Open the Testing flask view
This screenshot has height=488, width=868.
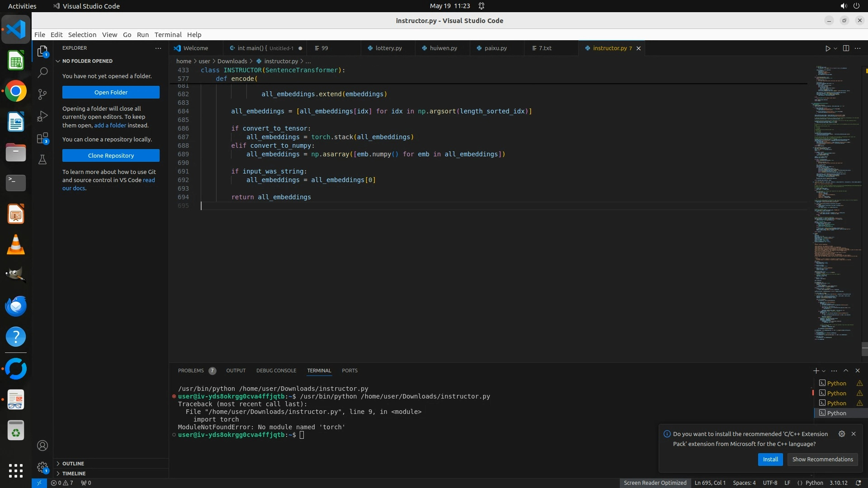pyautogui.click(x=42, y=160)
